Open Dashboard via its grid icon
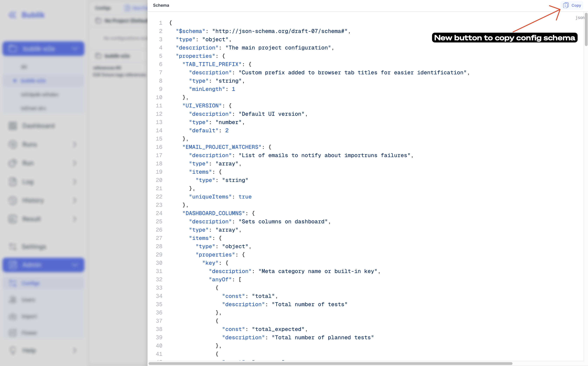 tap(13, 126)
